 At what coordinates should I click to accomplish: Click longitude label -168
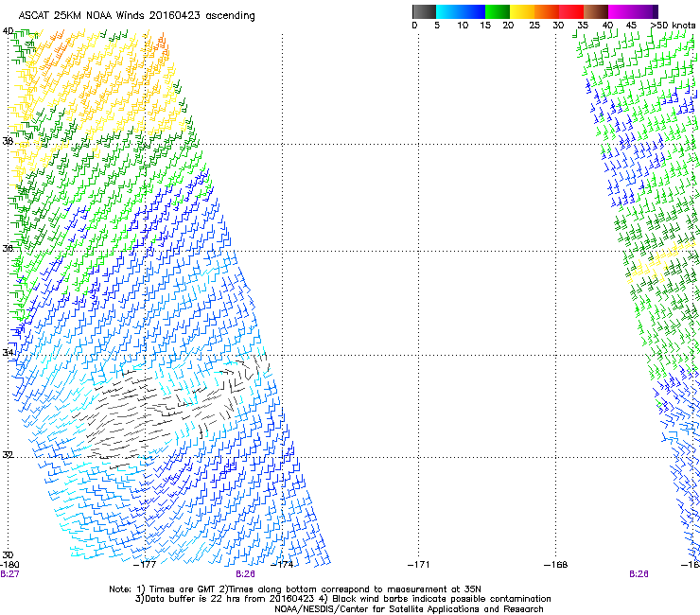tap(555, 565)
